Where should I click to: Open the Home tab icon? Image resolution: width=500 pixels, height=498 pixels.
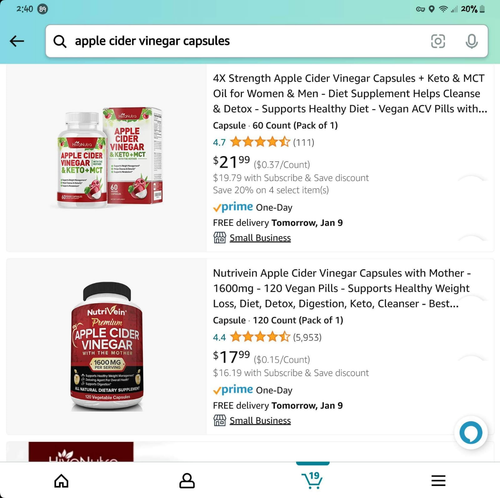62,481
